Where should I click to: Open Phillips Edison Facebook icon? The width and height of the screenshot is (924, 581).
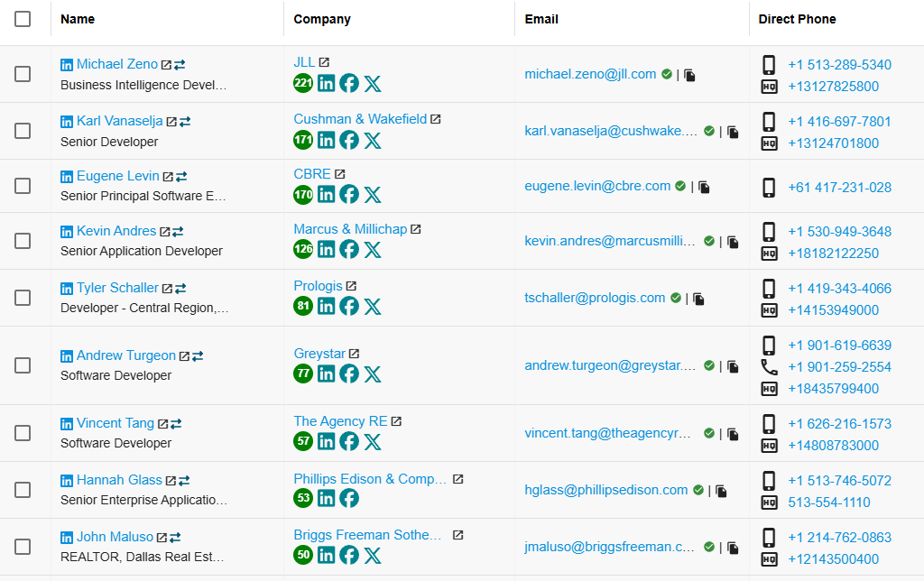coord(349,498)
